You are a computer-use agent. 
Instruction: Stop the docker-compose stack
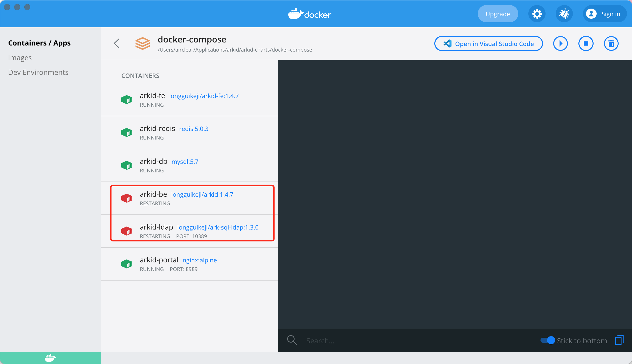[586, 43]
